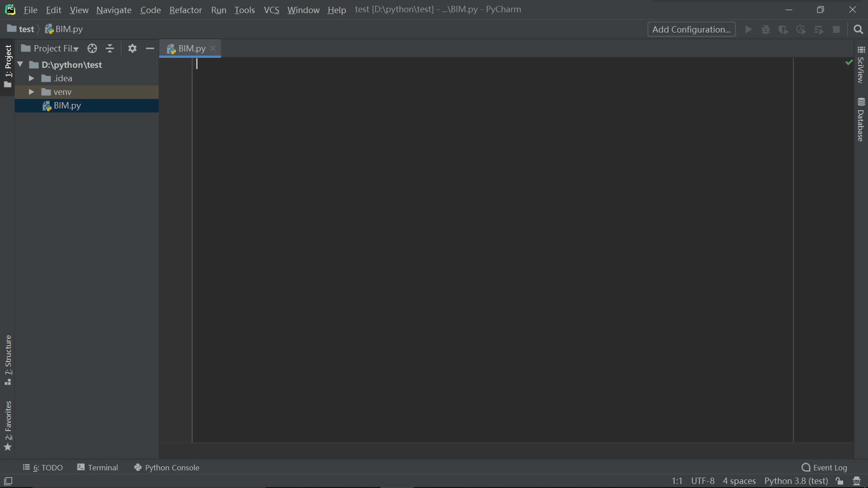The width and height of the screenshot is (868, 488).
Task: Expand the .idea folder
Action: (x=31, y=78)
